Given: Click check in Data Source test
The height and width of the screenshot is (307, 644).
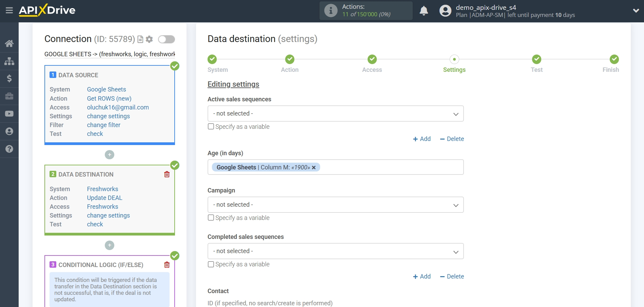Looking at the screenshot, I should pos(95,134).
